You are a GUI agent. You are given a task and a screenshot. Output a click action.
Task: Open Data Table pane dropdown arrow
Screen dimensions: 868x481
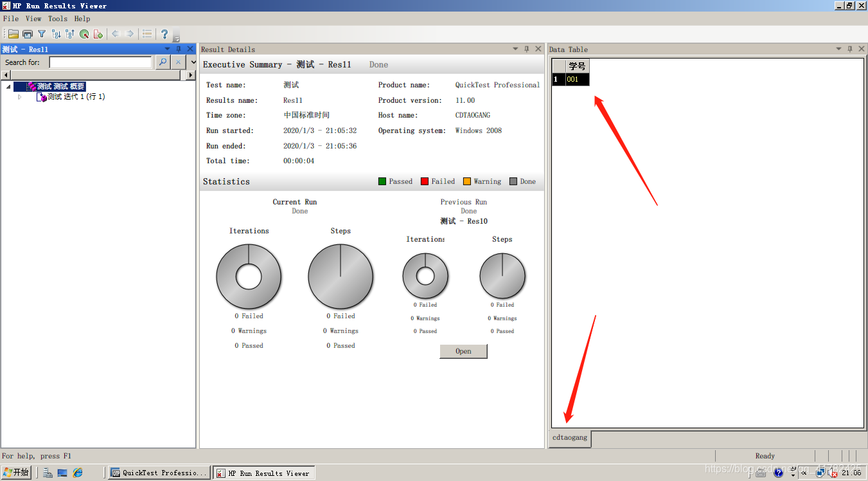pos(838,49)
